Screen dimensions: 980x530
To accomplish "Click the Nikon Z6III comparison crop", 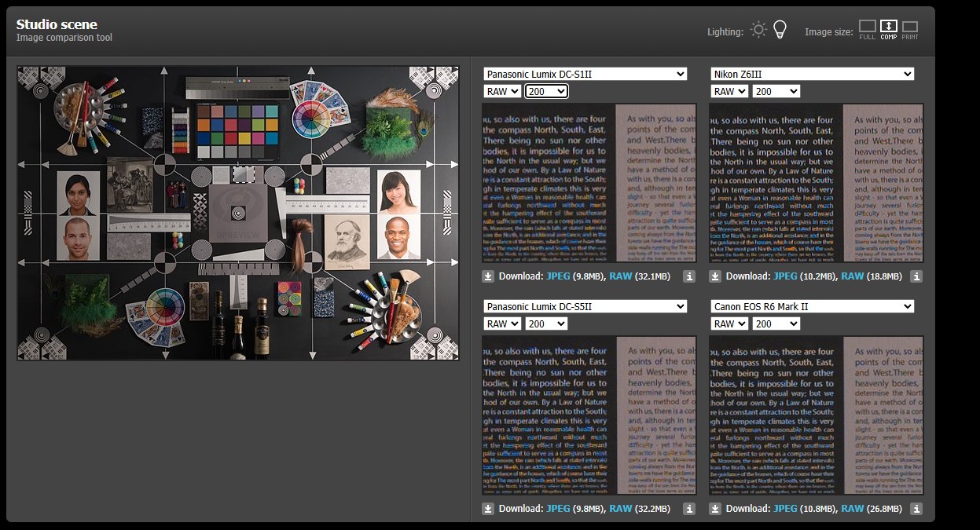I will (x=817, y=183).
